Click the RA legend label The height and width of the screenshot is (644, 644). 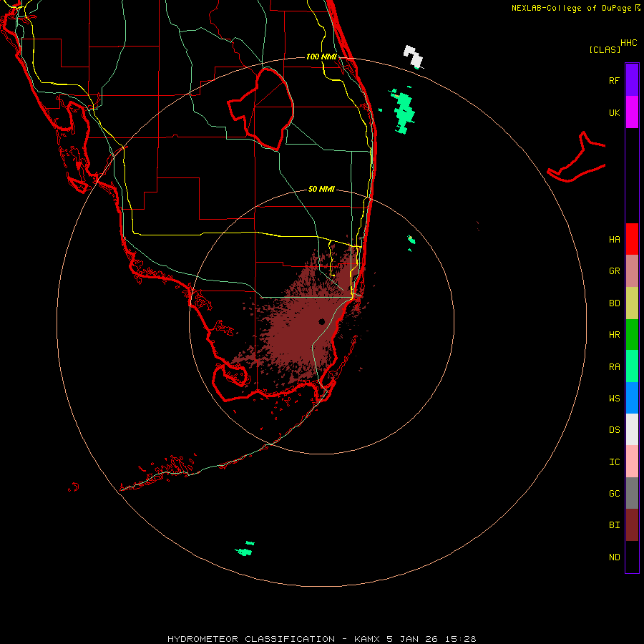tap(614, 367)
